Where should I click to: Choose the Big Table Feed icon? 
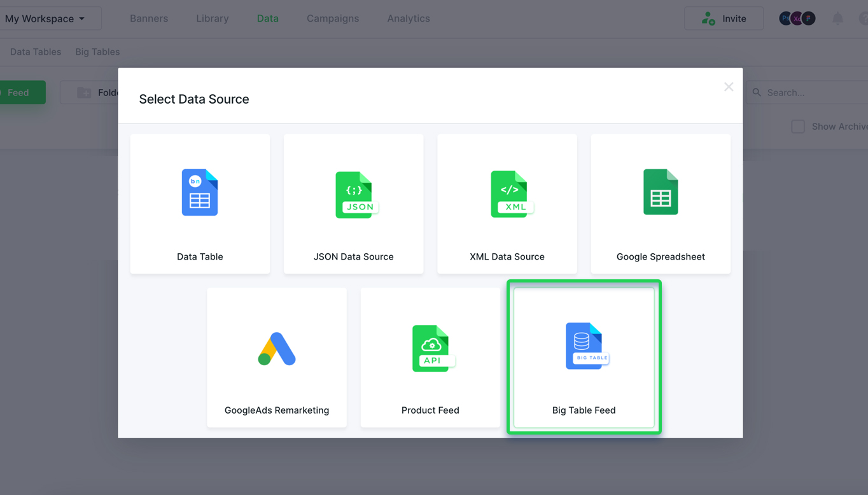(x=587, y=345)
